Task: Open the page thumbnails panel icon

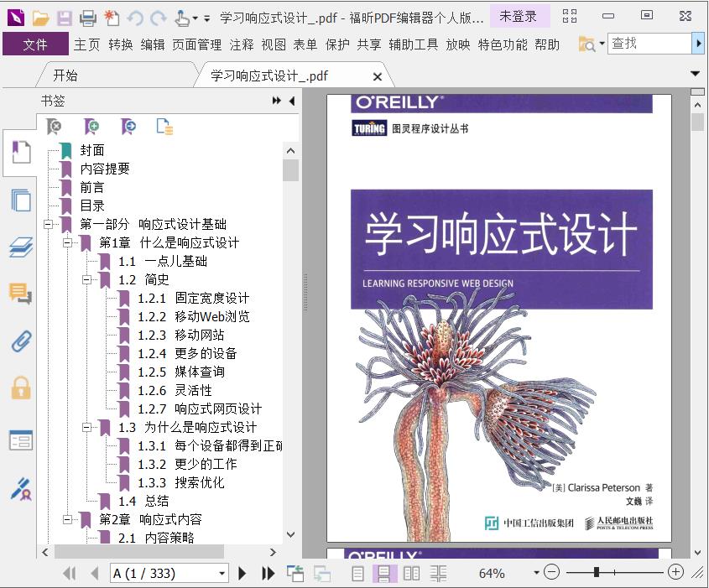Action: pyautogui.click(x=21, y=200)
